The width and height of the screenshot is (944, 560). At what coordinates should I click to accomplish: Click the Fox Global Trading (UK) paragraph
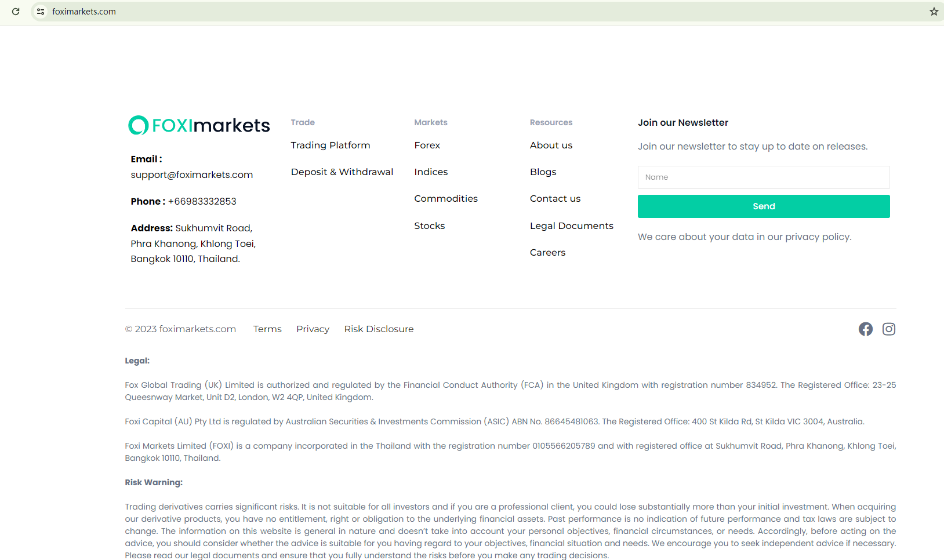tap(510, 391)
